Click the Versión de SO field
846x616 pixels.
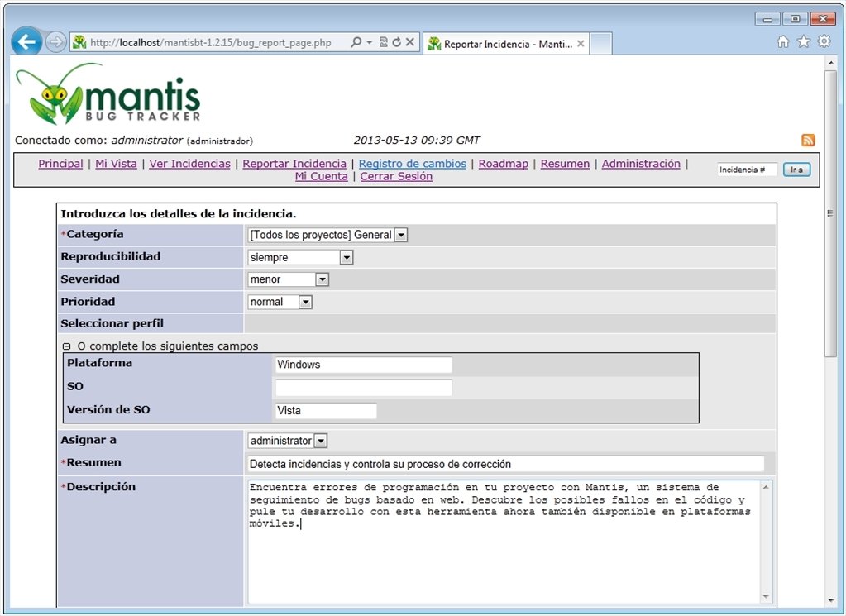[x=326, y=411]
